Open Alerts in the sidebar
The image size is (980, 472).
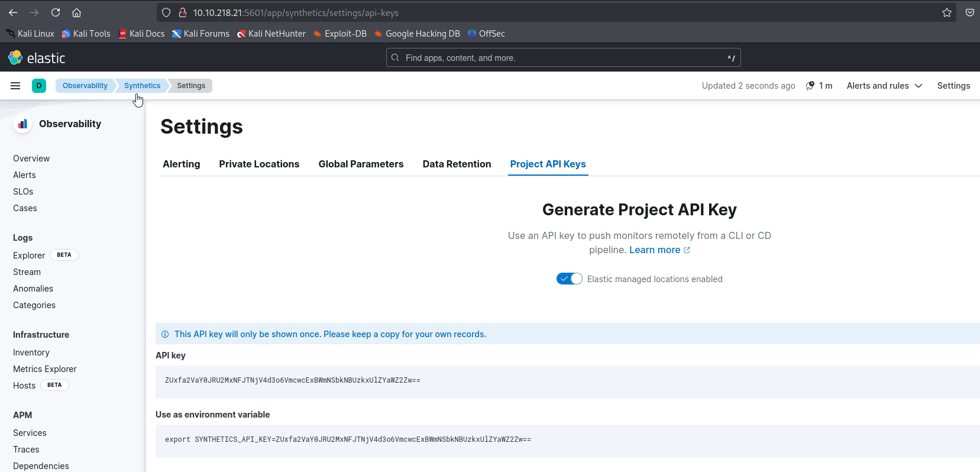pyautogui.click(x=24, y=175)
